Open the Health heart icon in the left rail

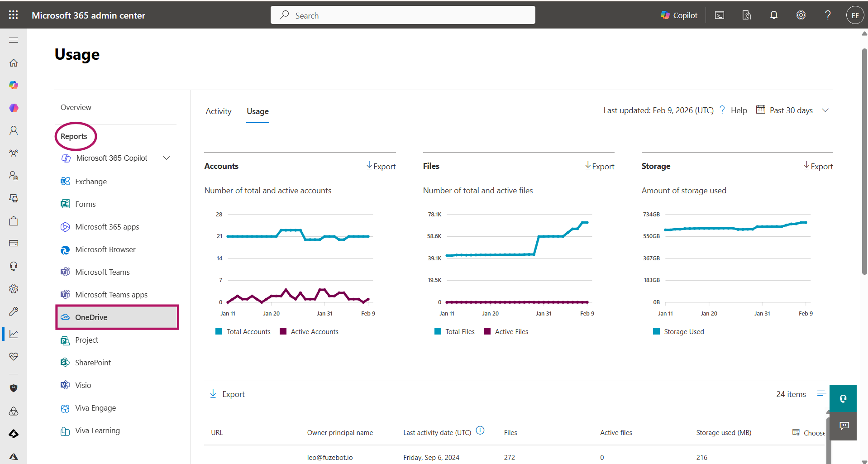point(14,356)
